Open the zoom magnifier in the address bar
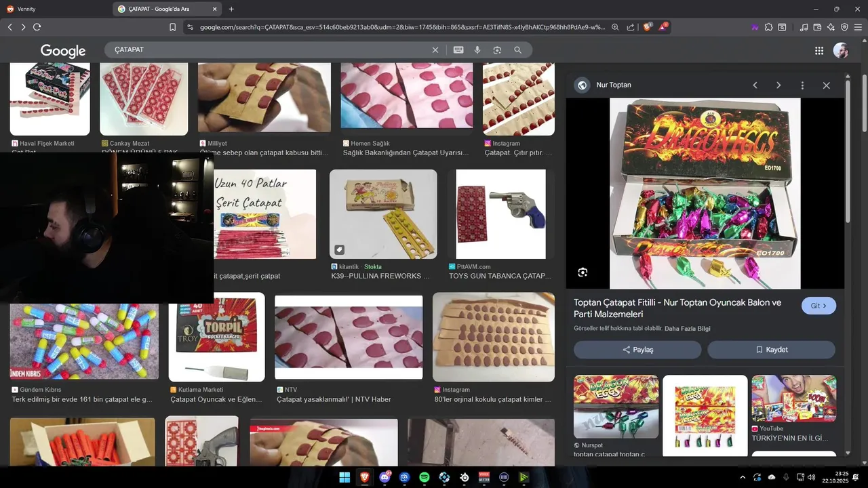 coord(615,27)
